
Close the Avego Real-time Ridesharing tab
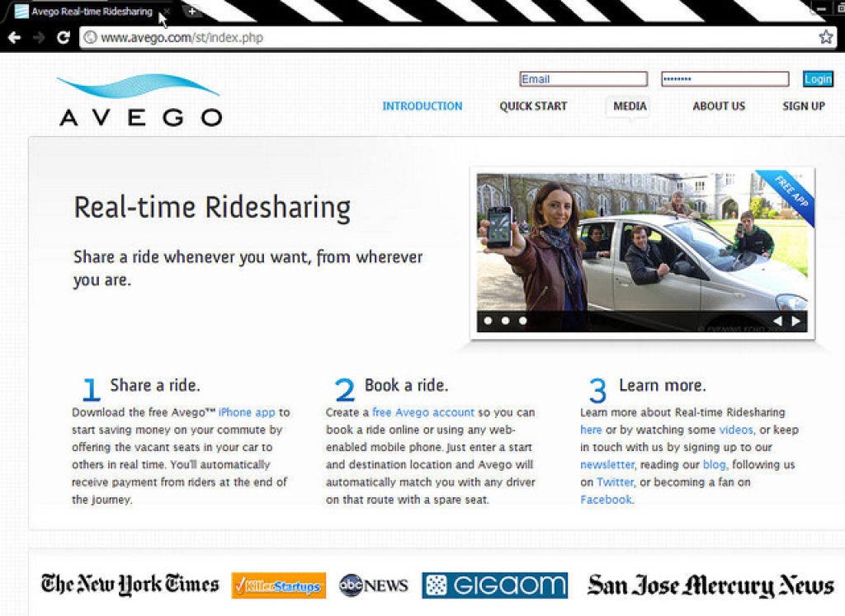(x=167, y=12)
